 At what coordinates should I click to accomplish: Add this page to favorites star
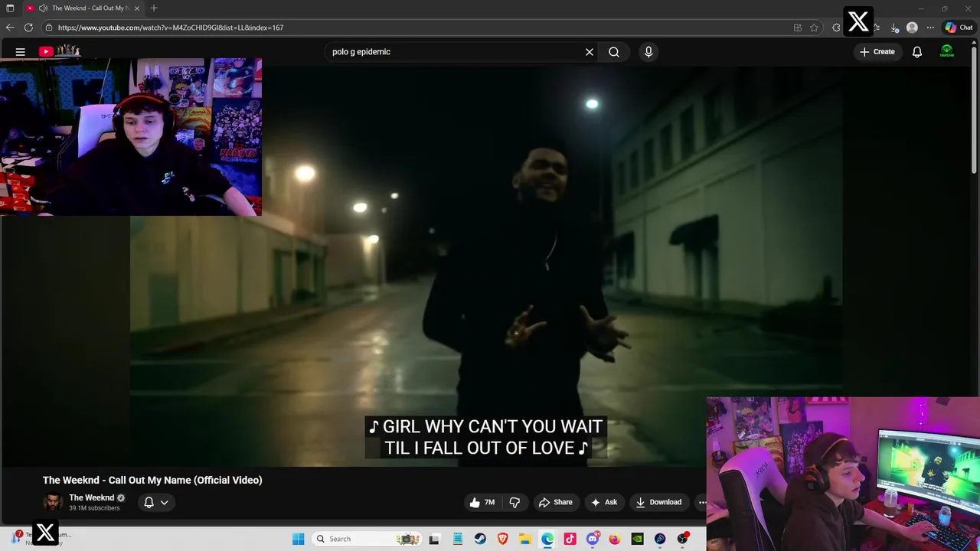coord(814,28)
